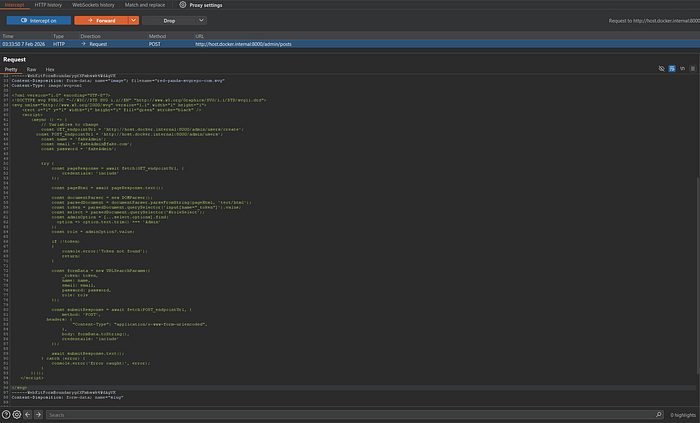This screenshot has height=423, width=700.
Task: Drop the intercepted request
Action: 169,21
